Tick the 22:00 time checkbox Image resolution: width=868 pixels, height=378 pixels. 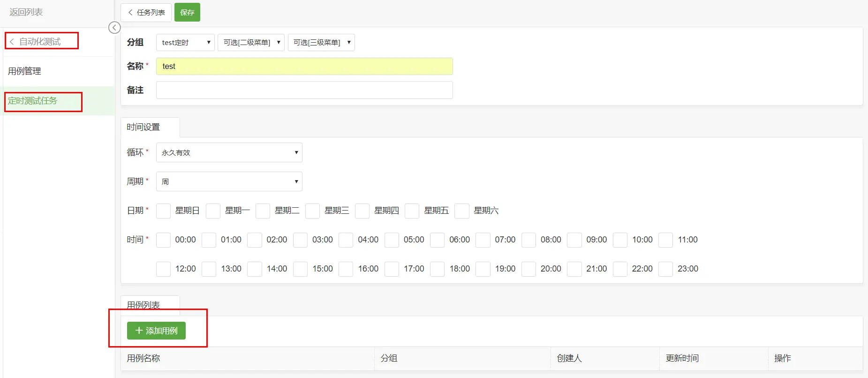[x=620, y=269]
